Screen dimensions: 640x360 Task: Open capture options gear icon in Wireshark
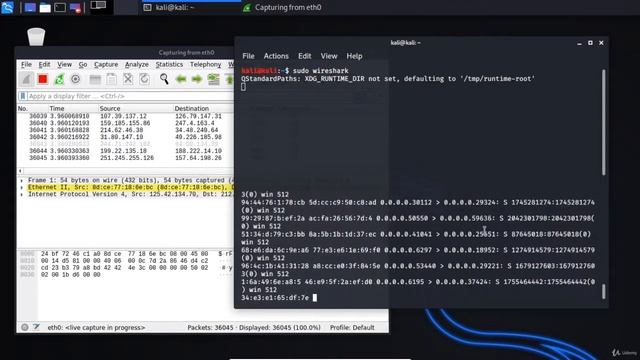click(x=76, y=79)
